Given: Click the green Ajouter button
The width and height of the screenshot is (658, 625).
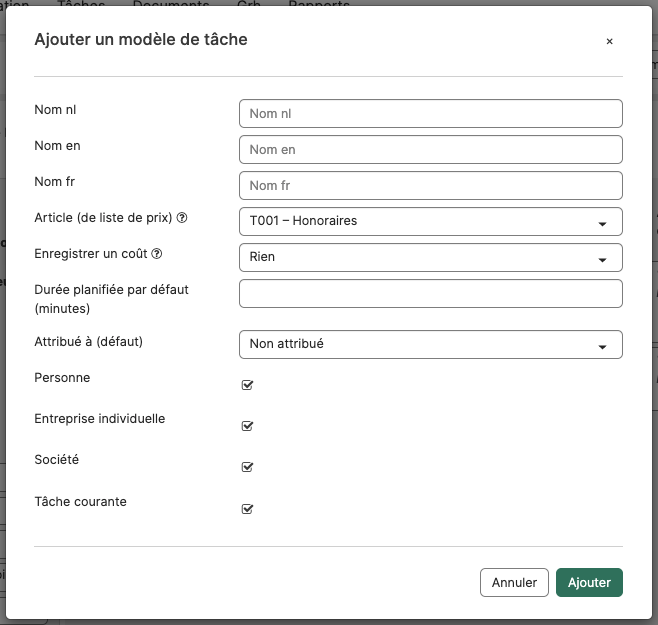Looking at the screenshot, I should [589, 582].
